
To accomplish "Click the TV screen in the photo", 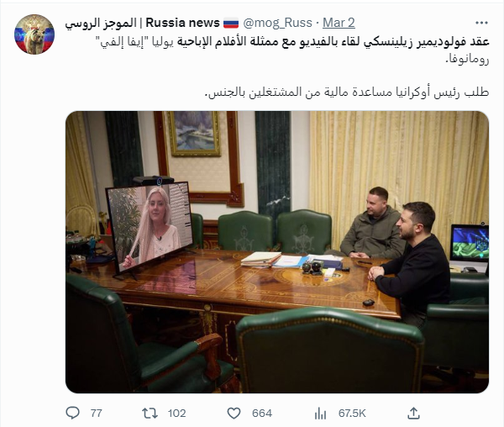I will (150, 227).
